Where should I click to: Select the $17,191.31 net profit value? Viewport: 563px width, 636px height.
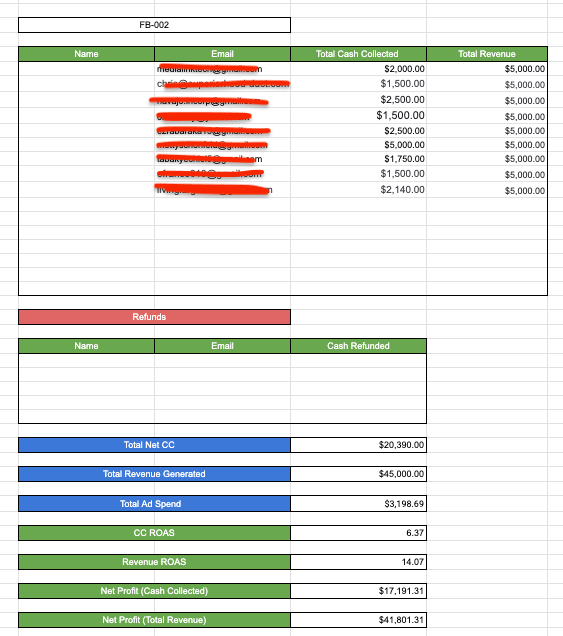(358, 591)
